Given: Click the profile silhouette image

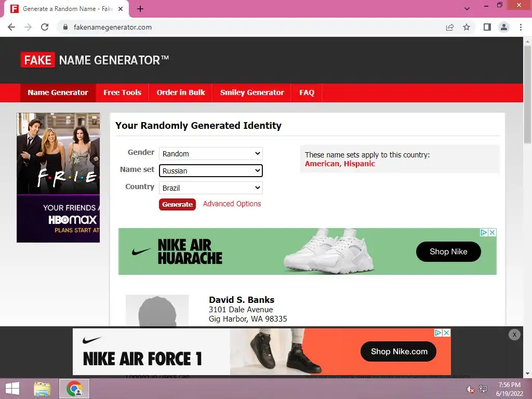Looking at the screenshot, I should pos(157,311).
